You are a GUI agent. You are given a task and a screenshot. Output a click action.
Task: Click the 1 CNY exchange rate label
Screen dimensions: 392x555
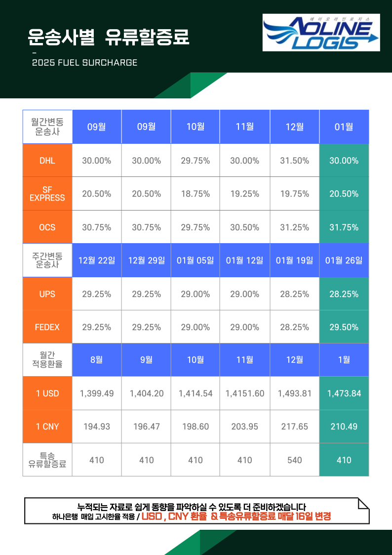click(x=47, y=427)
